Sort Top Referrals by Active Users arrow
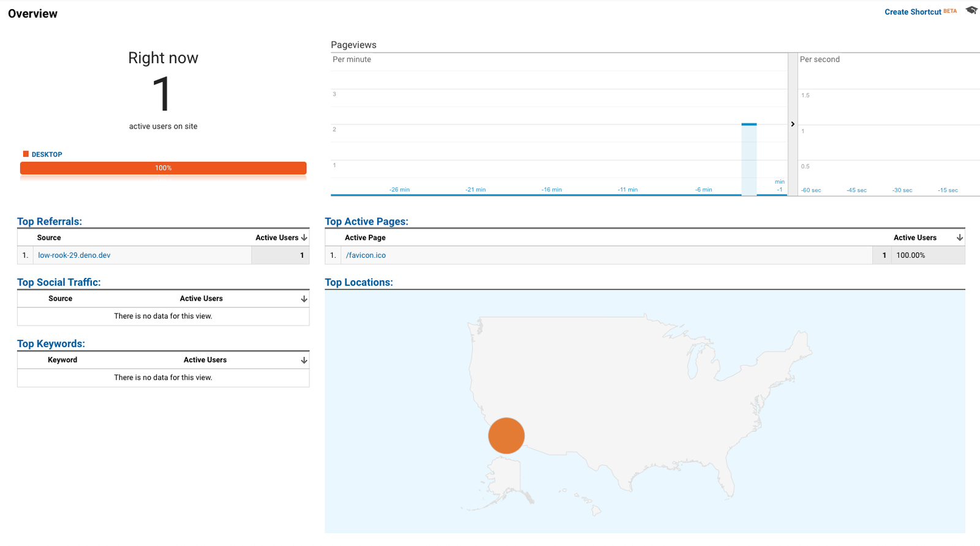 click(304, 237)
